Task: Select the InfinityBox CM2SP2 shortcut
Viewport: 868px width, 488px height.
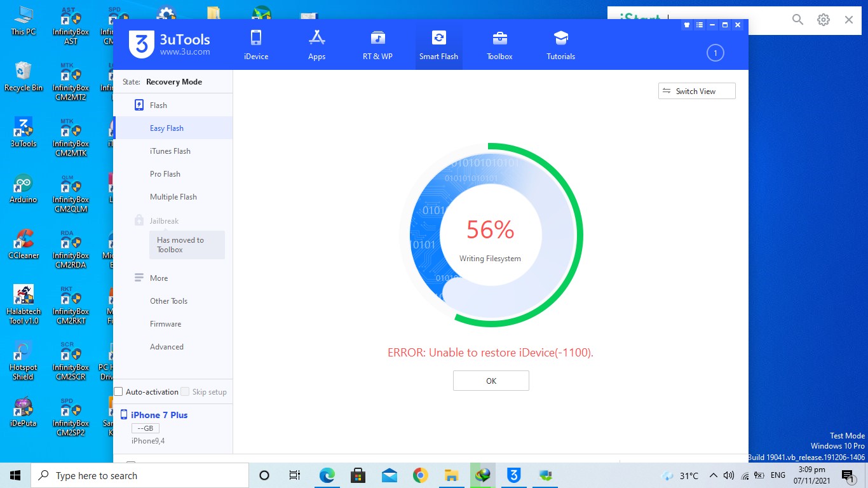Action: tap(71, 417)
